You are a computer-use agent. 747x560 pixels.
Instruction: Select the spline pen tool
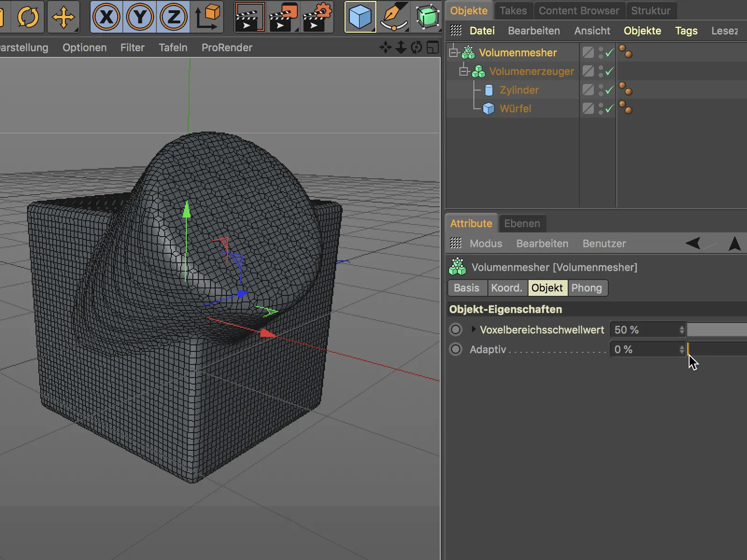click(394, 17)
